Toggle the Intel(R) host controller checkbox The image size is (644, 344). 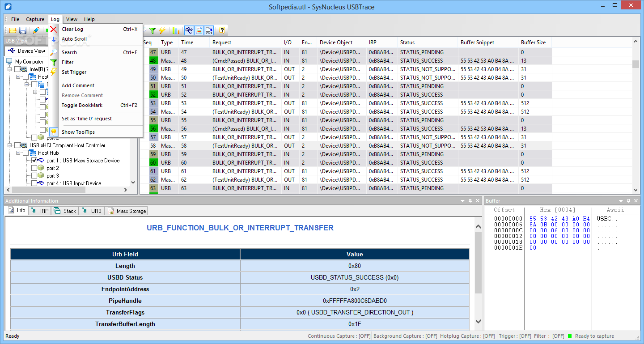click(x=17, y=69)
